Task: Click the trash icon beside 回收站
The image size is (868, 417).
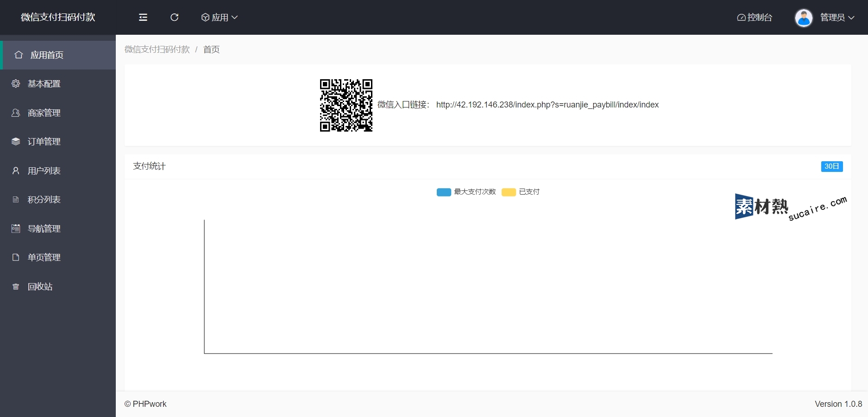Action: (16, 287)
